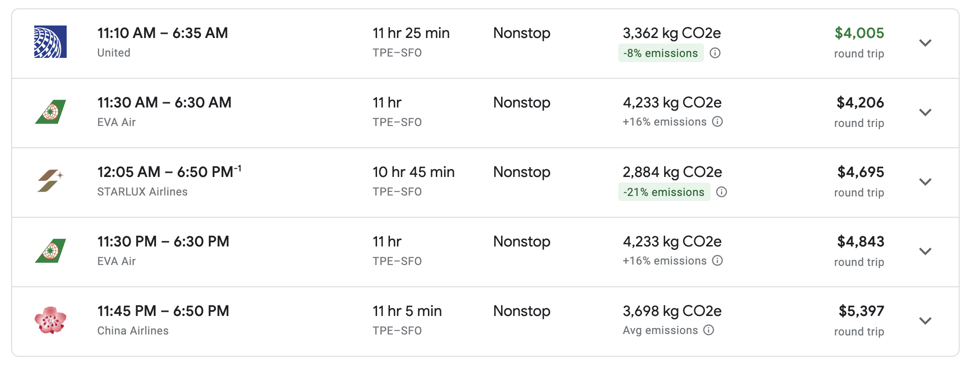Select the $5,397 round trip price
Image resolution: width=980 pixels, height=366 pixels.
pyautogui.click(x=861, y=311)
